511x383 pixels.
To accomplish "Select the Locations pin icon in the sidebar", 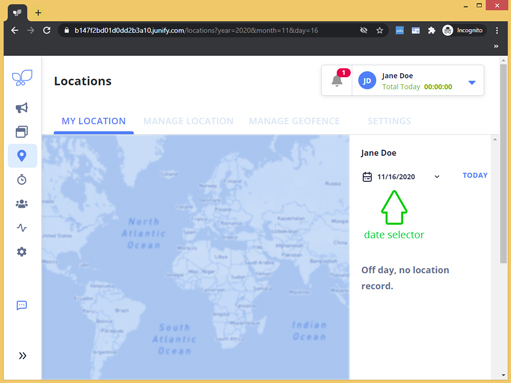I will click(x=22, y=156).
